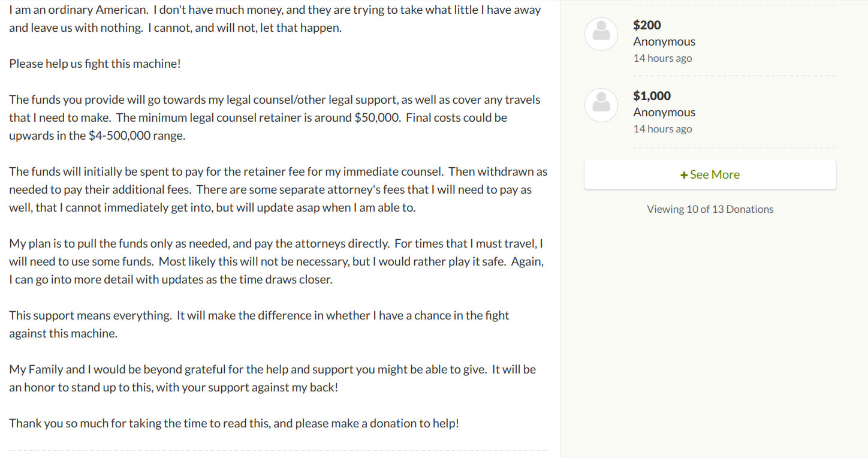Click the avatar icon beside the $200 donation
This screenshot has height=458, width=868.
(601, 34)
